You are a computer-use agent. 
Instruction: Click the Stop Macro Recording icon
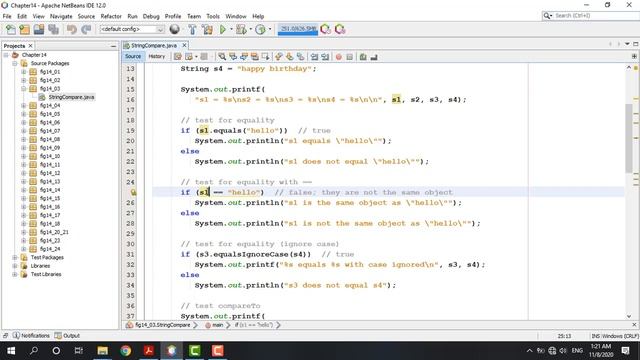pos(349,57)
